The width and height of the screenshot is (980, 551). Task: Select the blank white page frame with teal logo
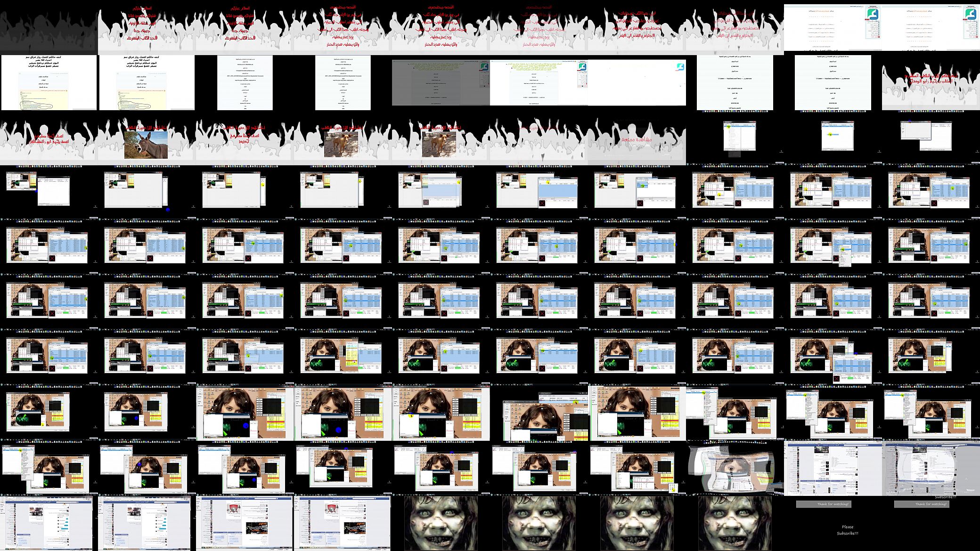[x=637, y=82]
